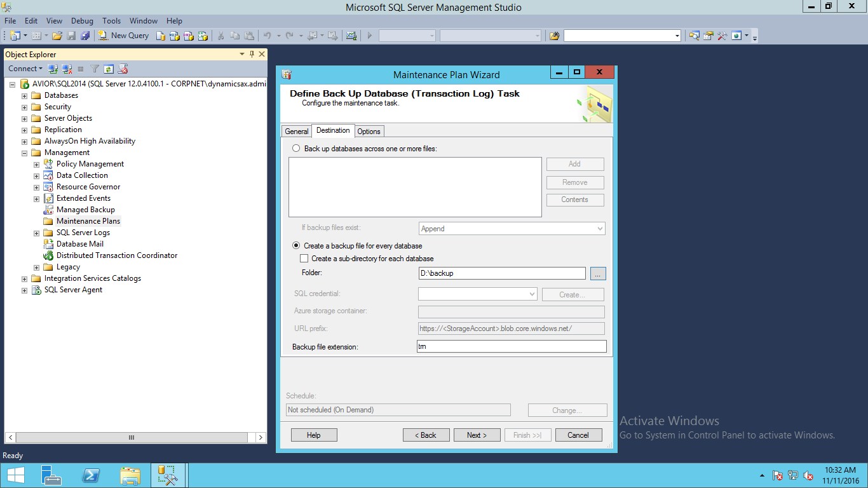868x488 pixels.
Task: Click the Activity Monitor toolbar icon
Action: 351,36
